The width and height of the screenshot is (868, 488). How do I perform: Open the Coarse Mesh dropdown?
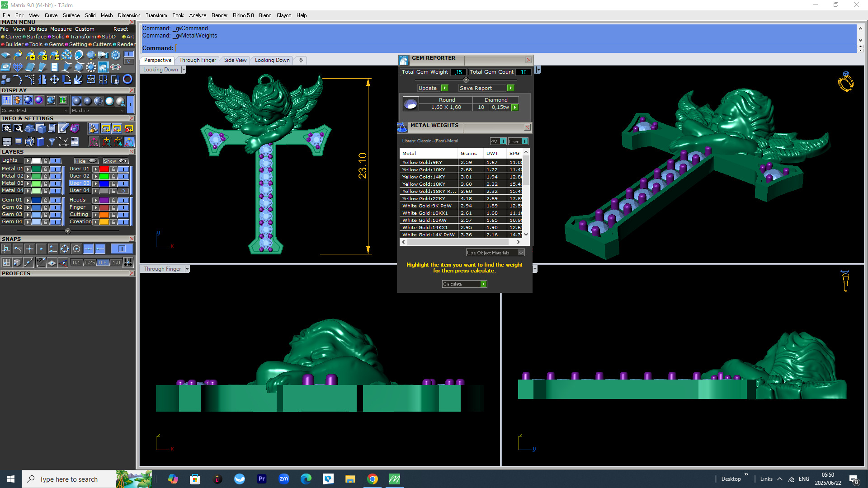66,111
